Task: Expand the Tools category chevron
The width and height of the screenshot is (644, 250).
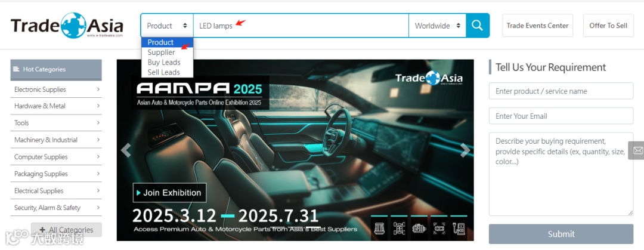Action: click(98, 122)
